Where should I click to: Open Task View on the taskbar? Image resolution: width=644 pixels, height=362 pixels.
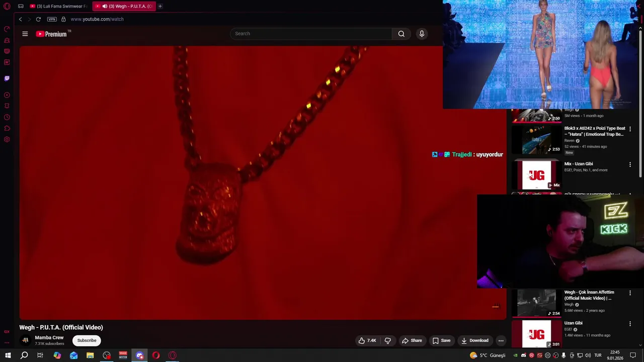[x=40, y=355]
